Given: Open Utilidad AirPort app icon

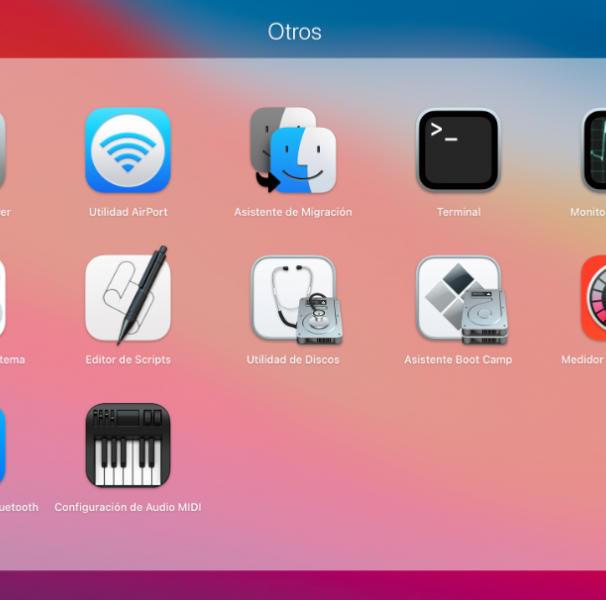Looking at the screenshot, I should point(128,150).
